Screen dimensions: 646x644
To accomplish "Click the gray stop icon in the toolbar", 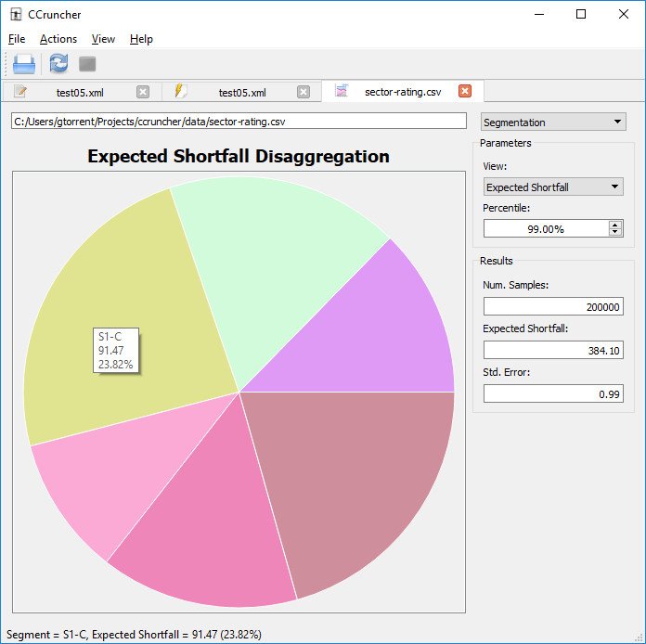I will 87,64.
